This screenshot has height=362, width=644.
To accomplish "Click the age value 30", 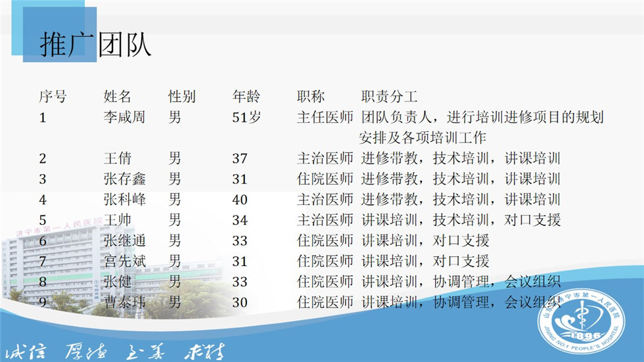I will pos(239,302).
